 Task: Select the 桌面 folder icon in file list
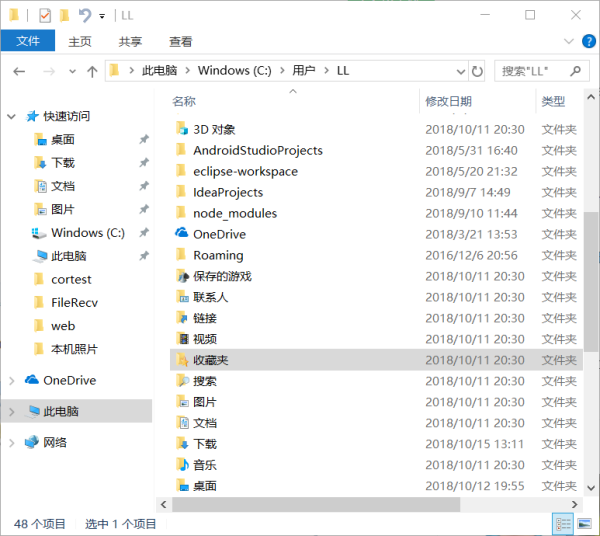click(x=182, y=486)
